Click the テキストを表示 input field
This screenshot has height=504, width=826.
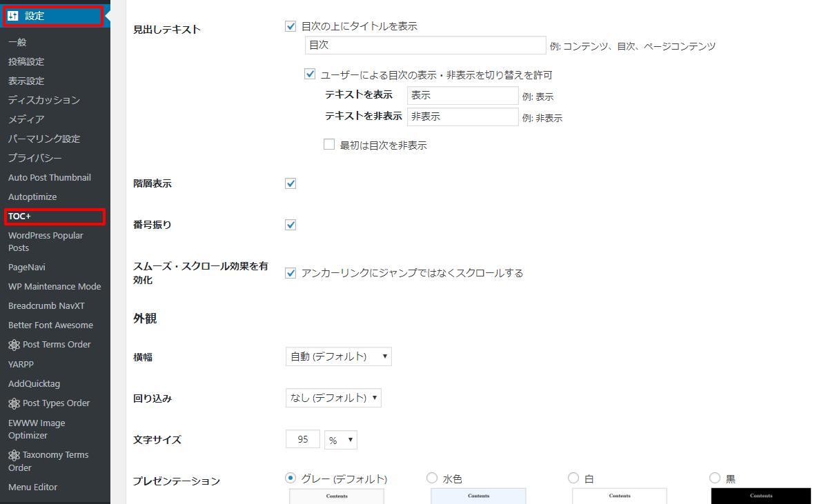463,95
